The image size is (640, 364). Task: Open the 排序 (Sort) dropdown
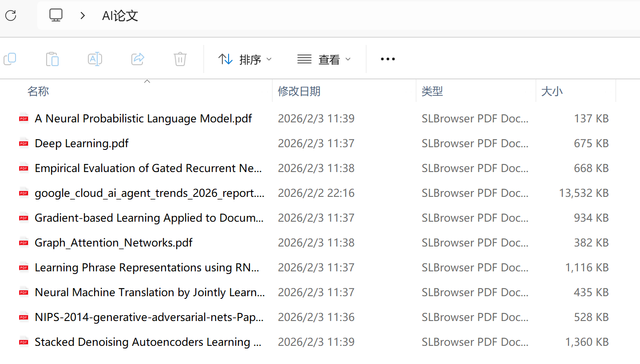pos(245,59)
